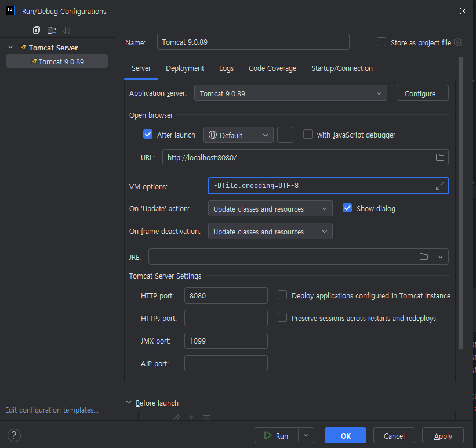476x448 pixels.
Task: Click the IntelliJ logo icon in title bar
Action: click(10, 10)
